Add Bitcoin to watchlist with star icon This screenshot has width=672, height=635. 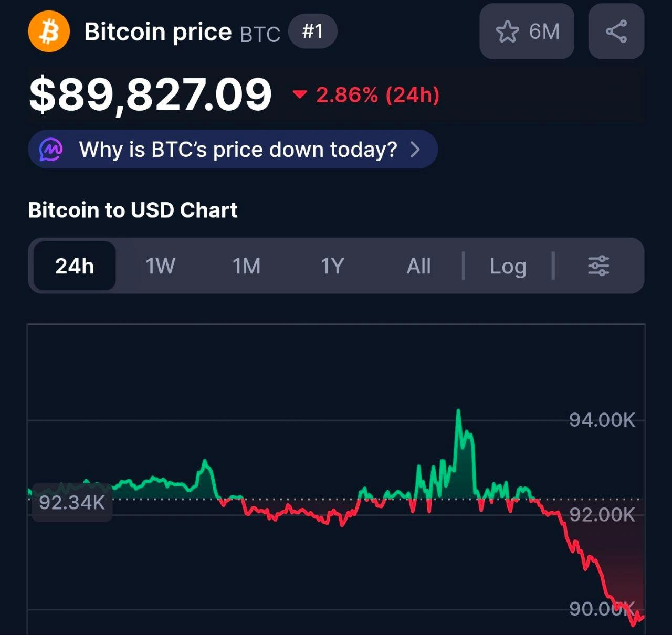point(507,32)
